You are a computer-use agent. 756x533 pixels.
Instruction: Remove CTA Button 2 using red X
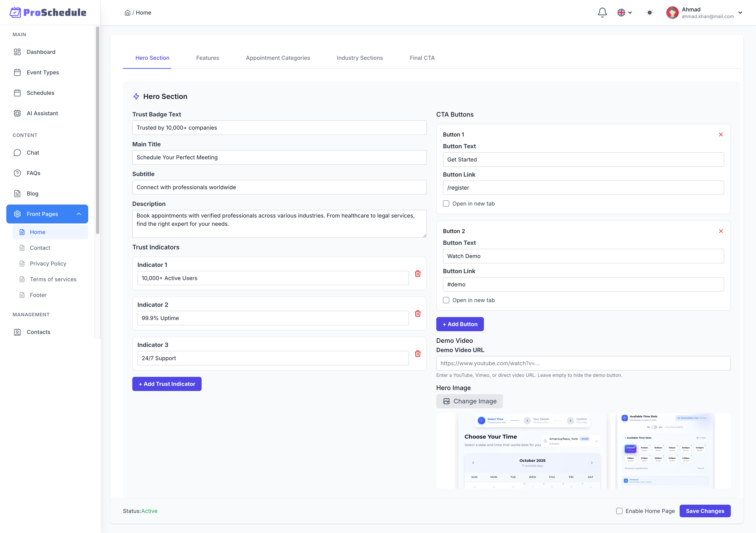tap(721, 231)
